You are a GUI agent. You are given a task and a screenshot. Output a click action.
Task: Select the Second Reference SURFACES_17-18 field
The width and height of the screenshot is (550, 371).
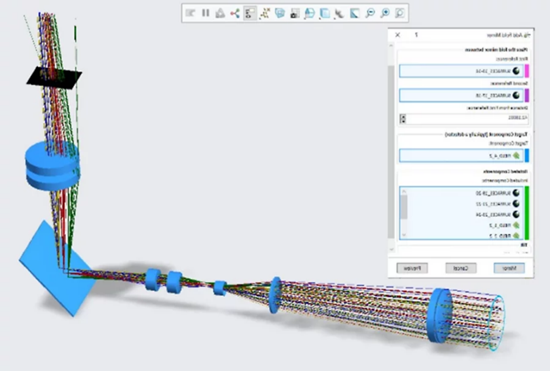(461, 95)
